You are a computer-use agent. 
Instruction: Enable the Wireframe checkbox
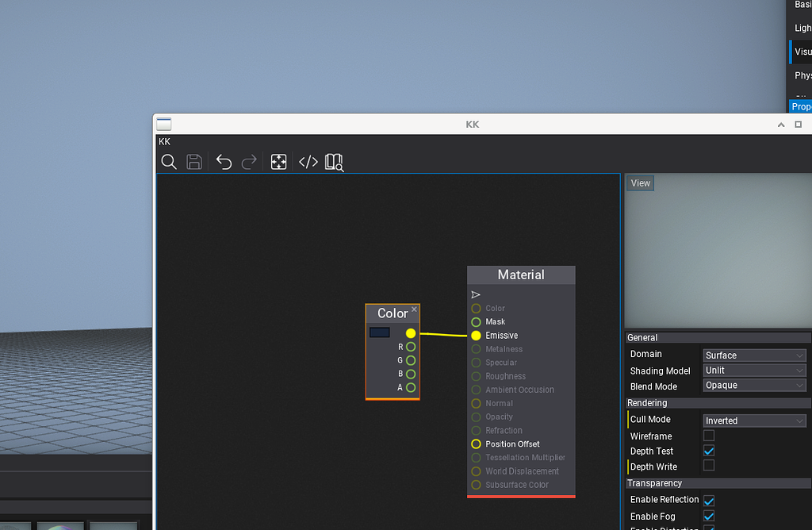[708, 435]
